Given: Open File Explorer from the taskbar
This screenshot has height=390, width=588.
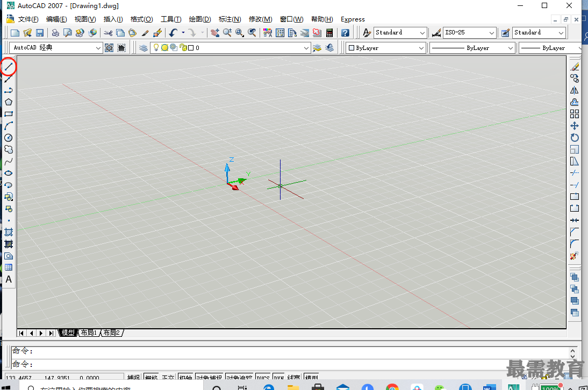Looking at the screenshot, I should pos(293,387).
